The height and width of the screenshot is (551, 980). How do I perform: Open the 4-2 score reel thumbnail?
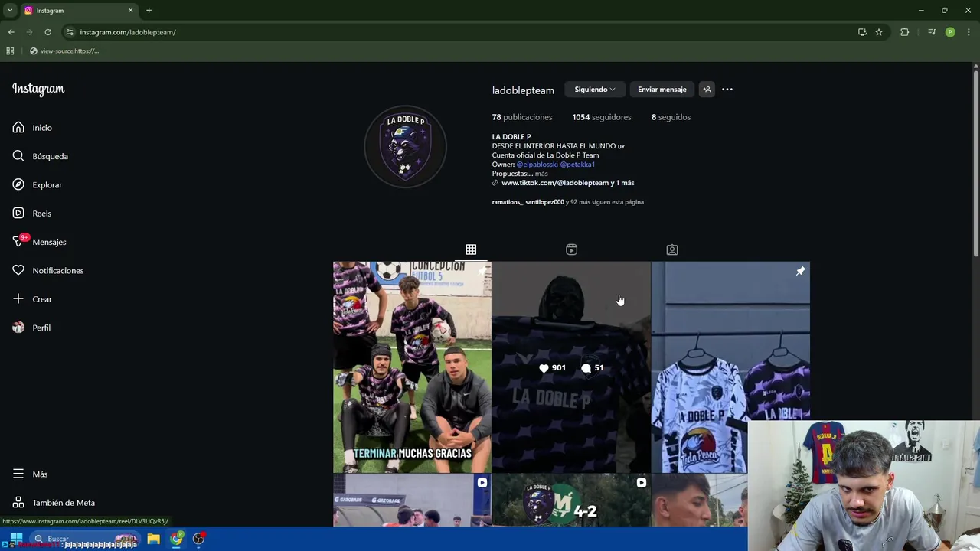pyautogui.click(x=571, y=500)
